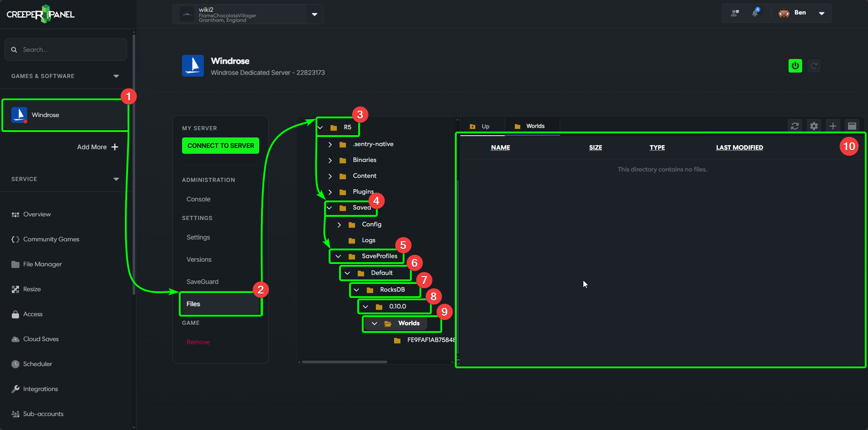Refresh the file list
Image resolution: width=868 pixels, height=430 pixels.
[x=794, y=126]
